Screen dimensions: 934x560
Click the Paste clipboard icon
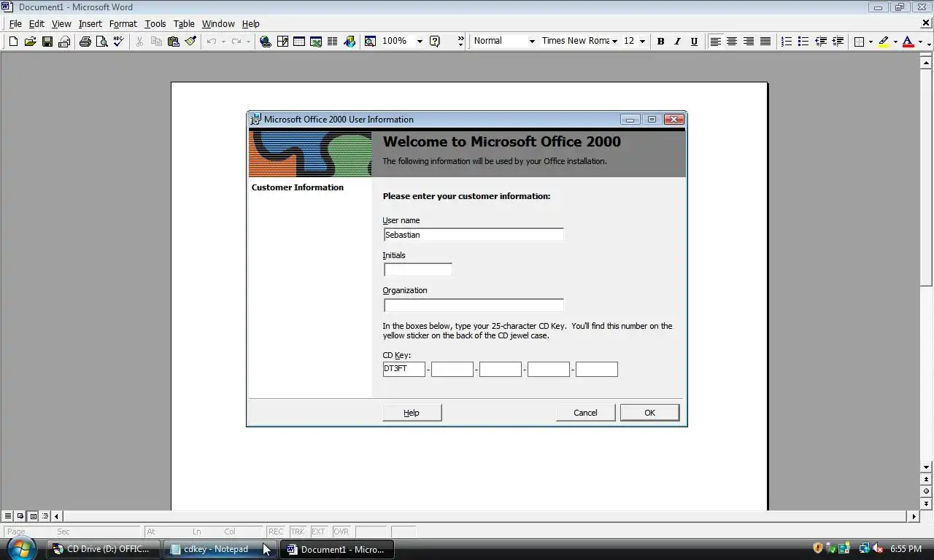[x=174, y=42]
